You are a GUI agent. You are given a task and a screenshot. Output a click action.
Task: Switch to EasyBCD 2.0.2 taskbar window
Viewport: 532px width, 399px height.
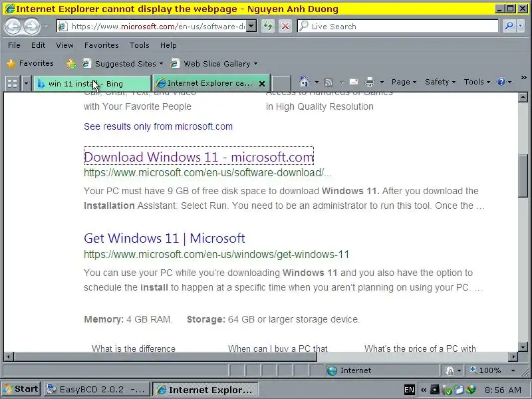coord(96,390)
